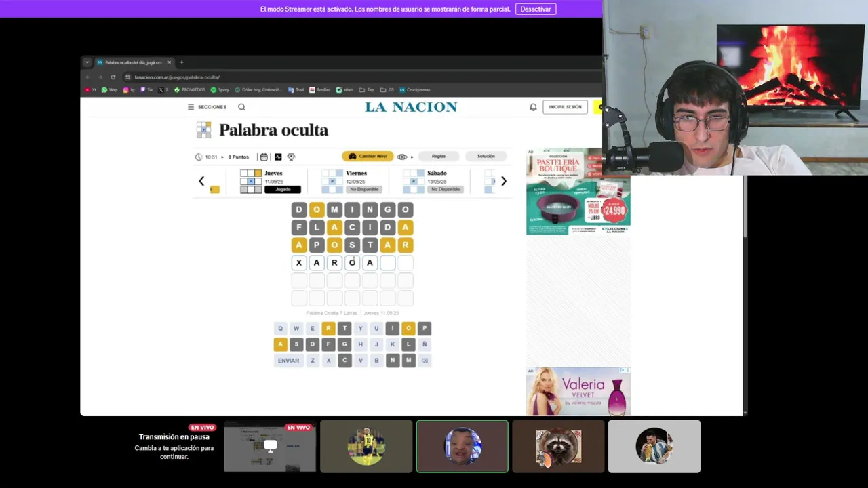Click the U key on game keyboard
Image resolution: width=868 pixels, height=488 pixels.
click(376, 329)
